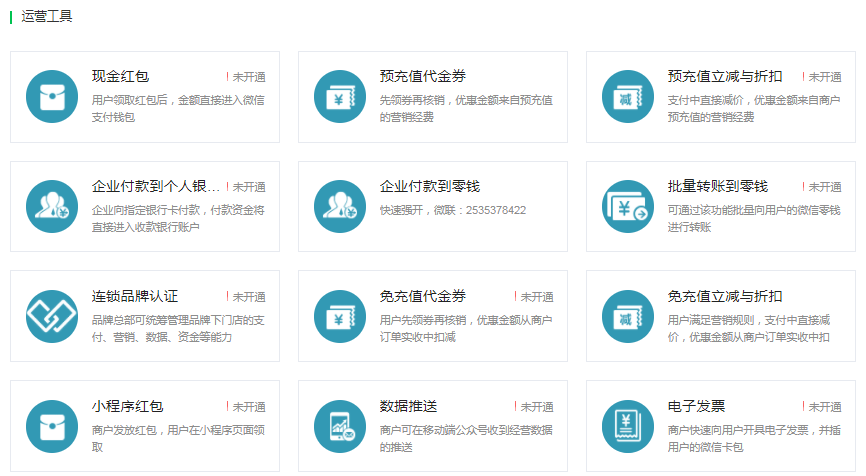This screenshot has width=866, height=476.
Task: Open the 预充值代金券 title link
Action: click(x=423, y=76)
